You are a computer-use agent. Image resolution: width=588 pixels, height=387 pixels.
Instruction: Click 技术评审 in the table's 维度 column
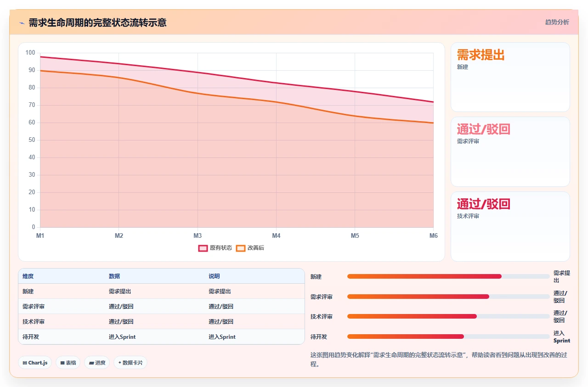[x=34, y=322]
